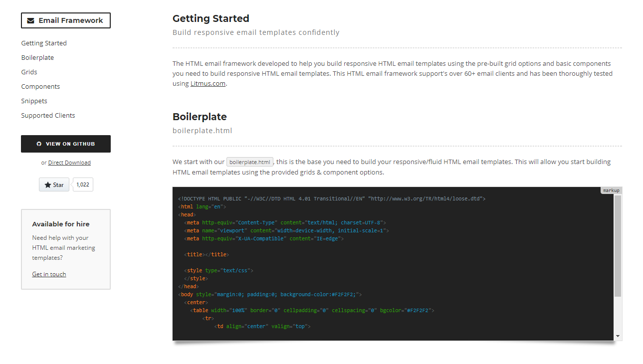This screenshot has height=364, width=643.
Task: Click the DOCTYPE line in the code
Action: (332, 198)
